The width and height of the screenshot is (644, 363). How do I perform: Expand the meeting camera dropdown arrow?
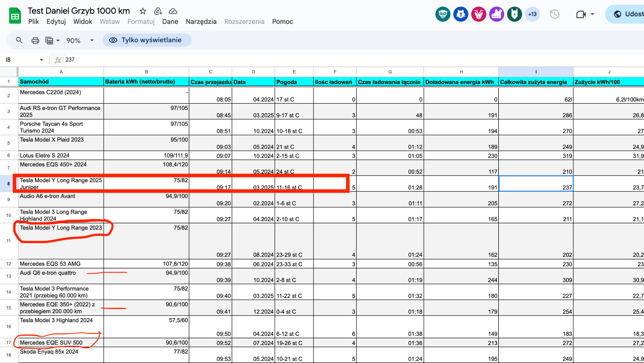[x=592, y=14]
